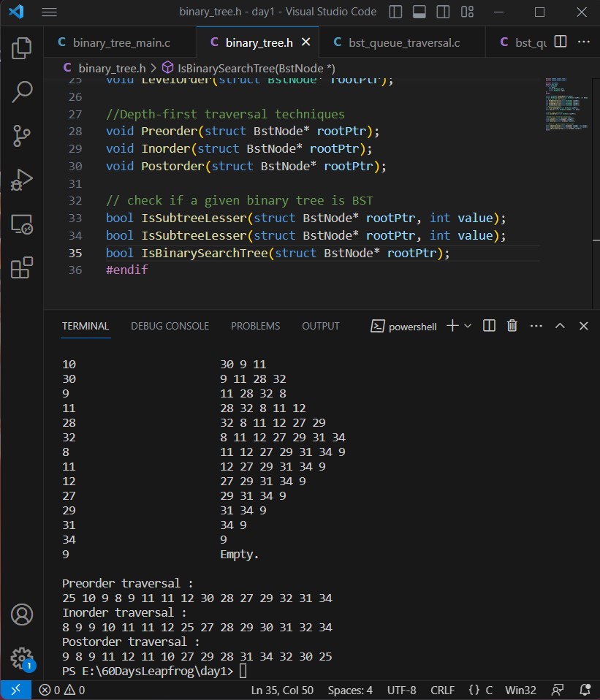Open the launch profile dropdown arrow
This screenshot has height=700, width=600.
click(468, 326)
